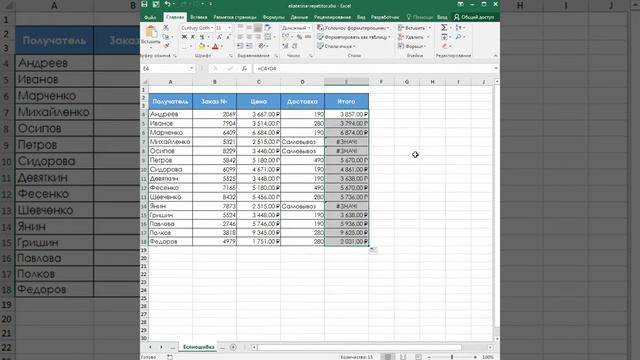Click the 100% zoom level
This screenshot has height=360, width=640.
pos(488,357)
